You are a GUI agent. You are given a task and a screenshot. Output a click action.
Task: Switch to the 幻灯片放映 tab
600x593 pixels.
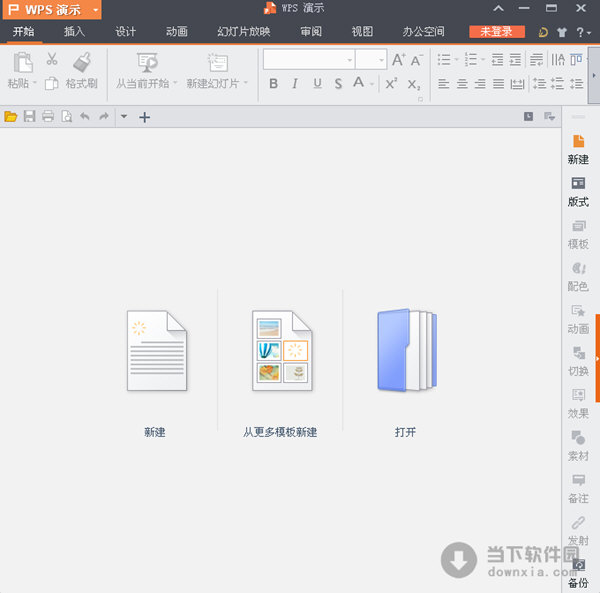tap(244, 31)
